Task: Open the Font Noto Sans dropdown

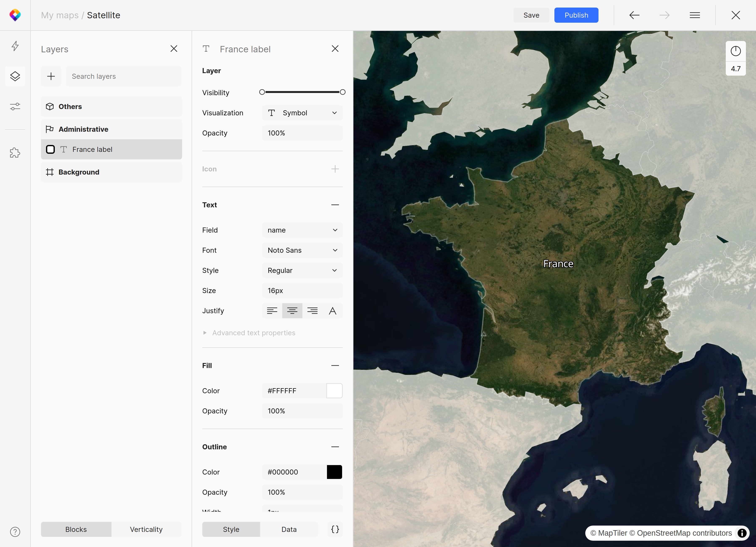Action: tap(302, 250)
